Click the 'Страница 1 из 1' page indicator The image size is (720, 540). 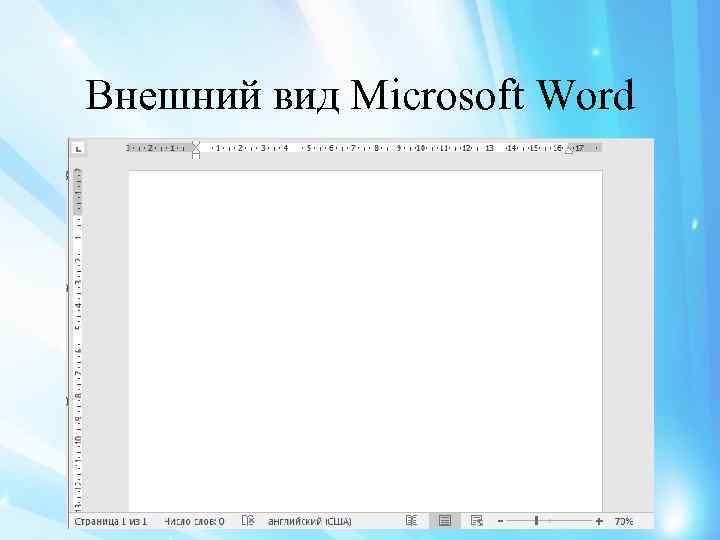[111, 522]
